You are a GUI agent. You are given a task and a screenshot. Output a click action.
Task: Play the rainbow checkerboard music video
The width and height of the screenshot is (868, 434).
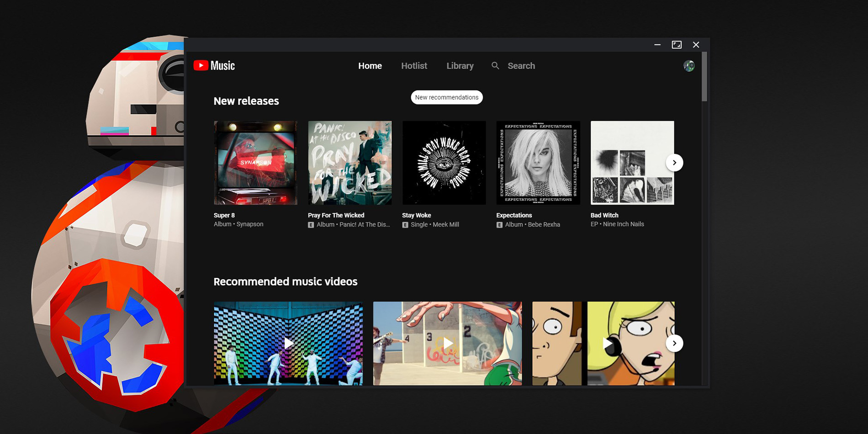click(x=288, y=343)
